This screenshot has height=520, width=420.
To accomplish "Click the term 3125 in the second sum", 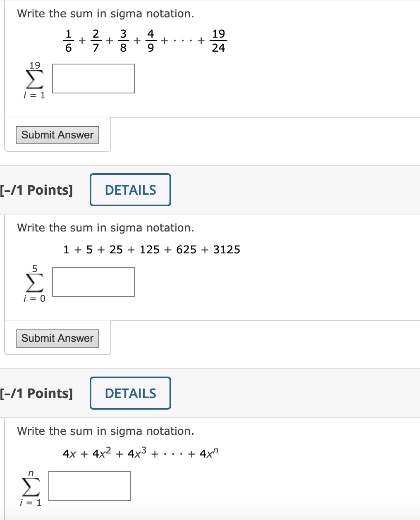I will pos(224,249).
